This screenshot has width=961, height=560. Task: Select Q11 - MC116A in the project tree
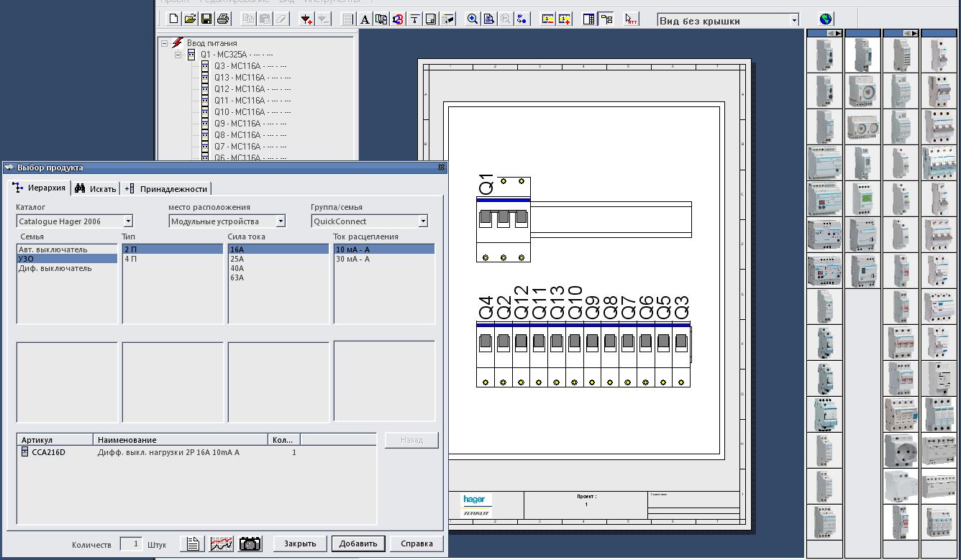[x=252, y=101]
